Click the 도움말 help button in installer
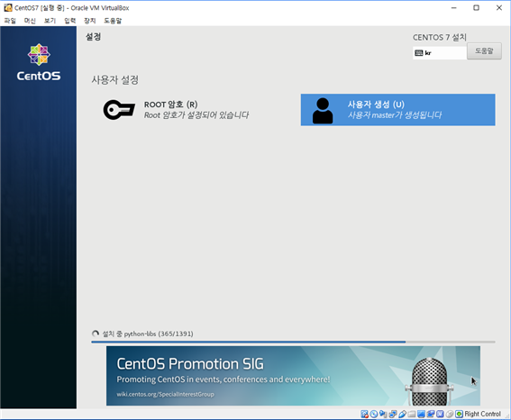Screen dimensions: 511x420 coord(484,51)
